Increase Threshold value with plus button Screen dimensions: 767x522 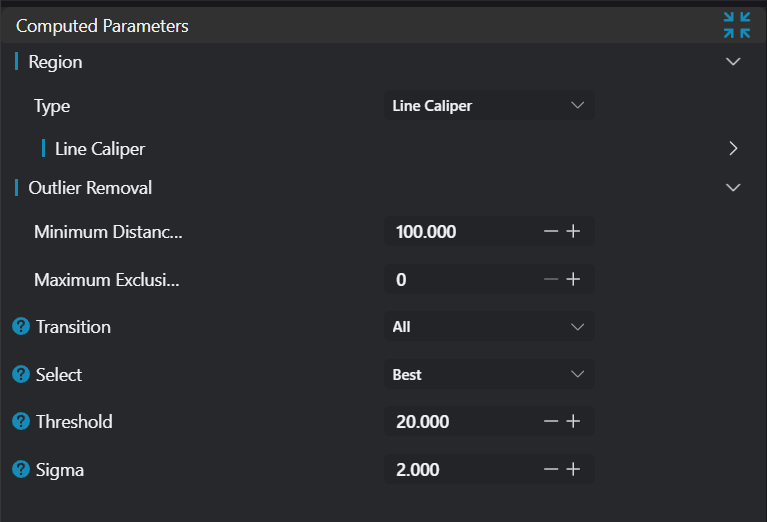tap(573, 422)
